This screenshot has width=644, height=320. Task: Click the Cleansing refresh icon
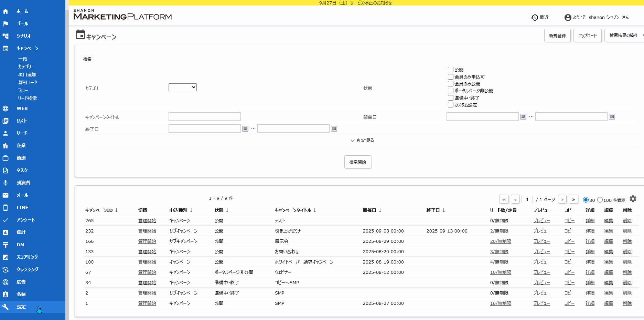[6, 270]
